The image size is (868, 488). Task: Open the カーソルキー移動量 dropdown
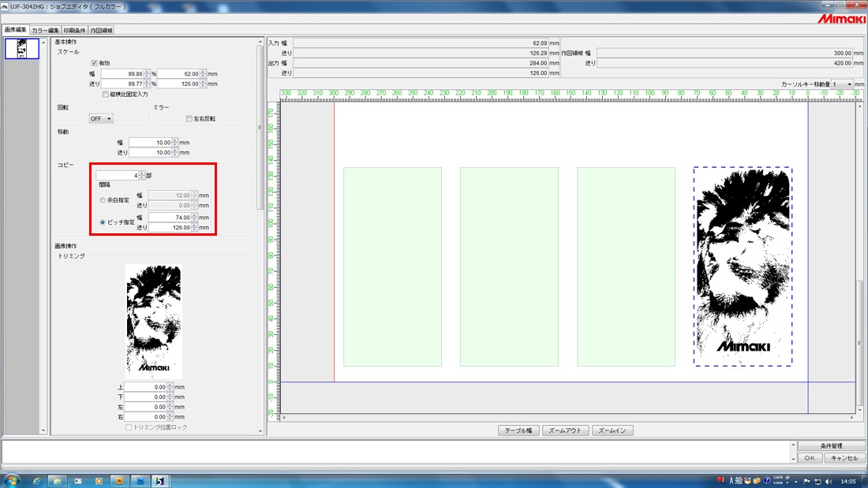click(x=841, y=84)
